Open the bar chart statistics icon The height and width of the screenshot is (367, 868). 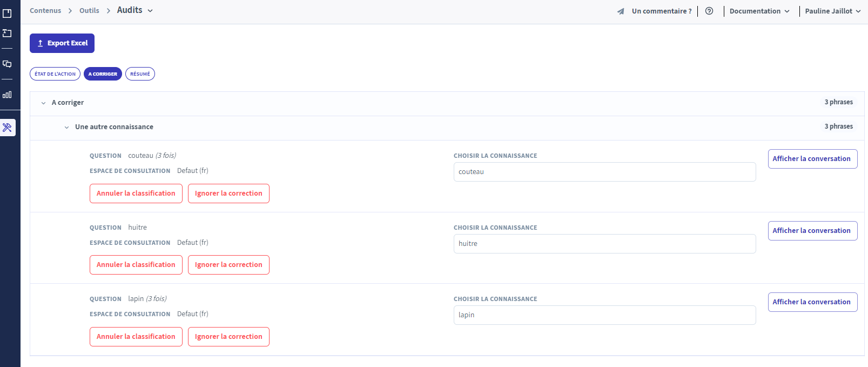7,95
